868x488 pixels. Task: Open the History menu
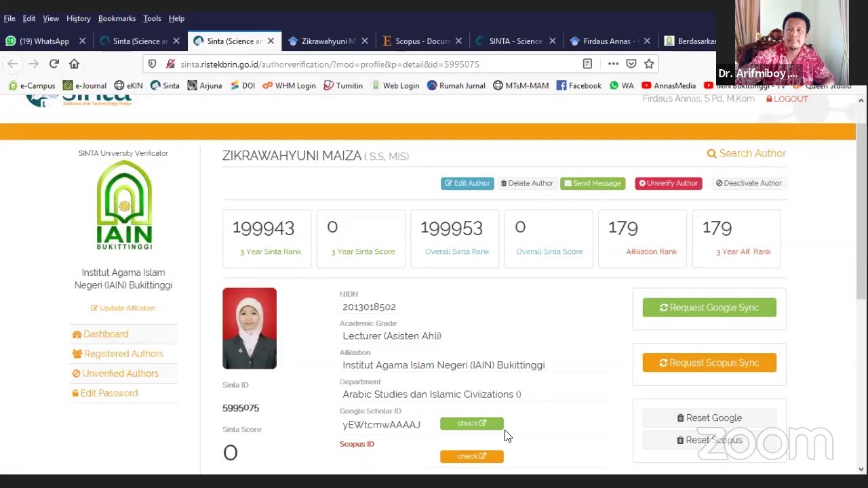79,18
